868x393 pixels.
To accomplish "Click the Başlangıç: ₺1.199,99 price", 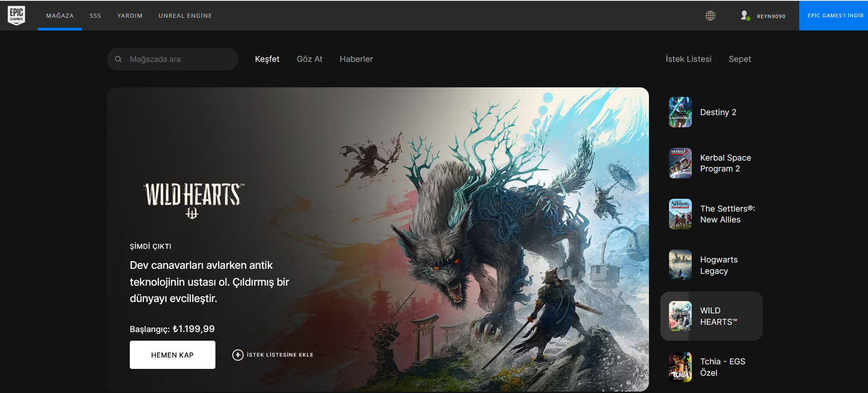I will click(172, 329).
